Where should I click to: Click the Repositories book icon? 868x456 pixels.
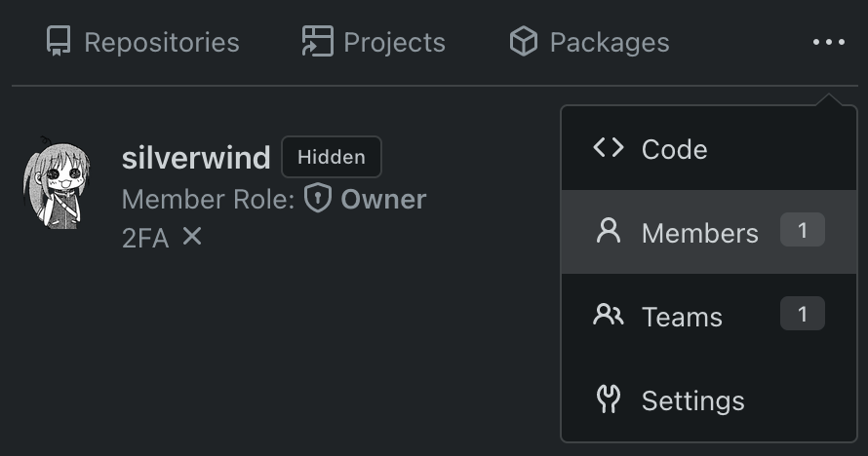tap(59, 42)
